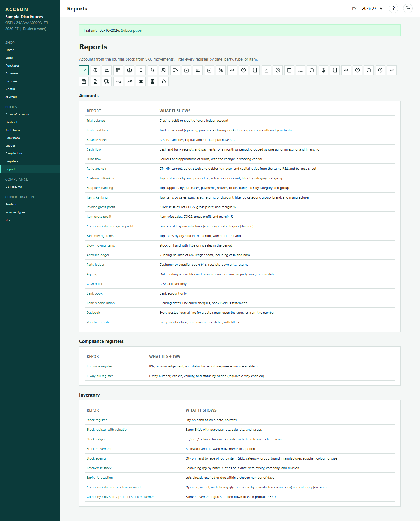
Task: Click the address book contact icon
Action: (266, 70)
